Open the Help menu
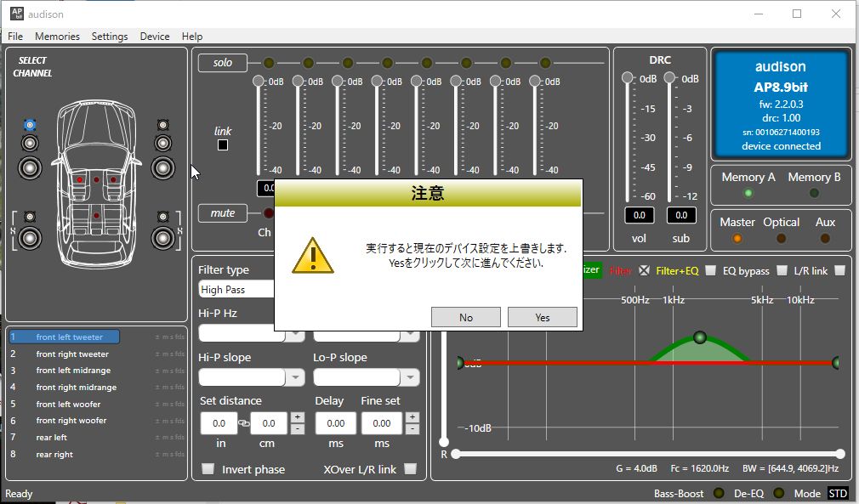859x504 pixels. pos(192,36)
